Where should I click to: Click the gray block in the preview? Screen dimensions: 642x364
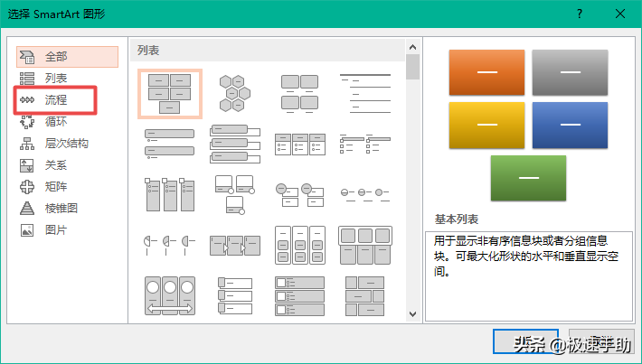570,72
